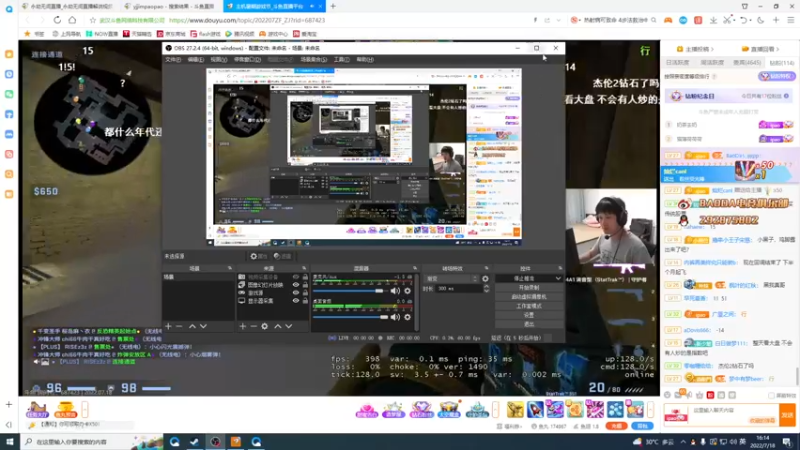Click 启动虚拟摄像机 in OBS Controls
Viewport: 800px width, 450px height.
click(x=529, y=297)
